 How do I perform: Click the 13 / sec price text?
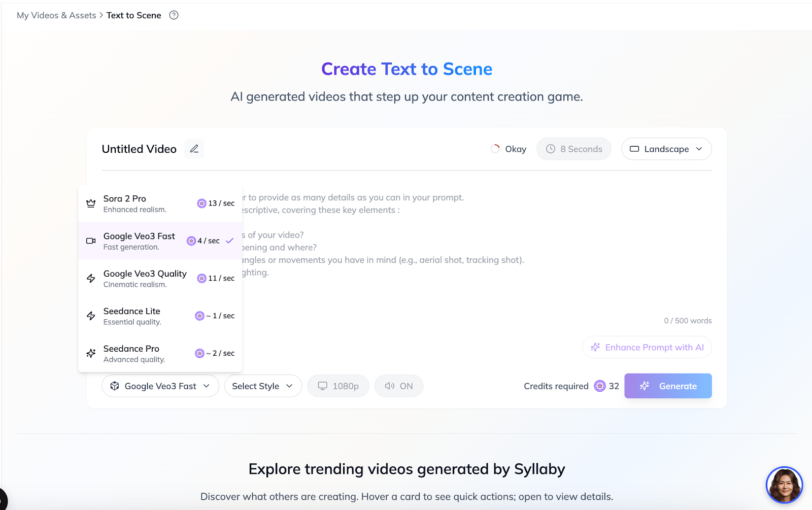click(x=221, y=203)
